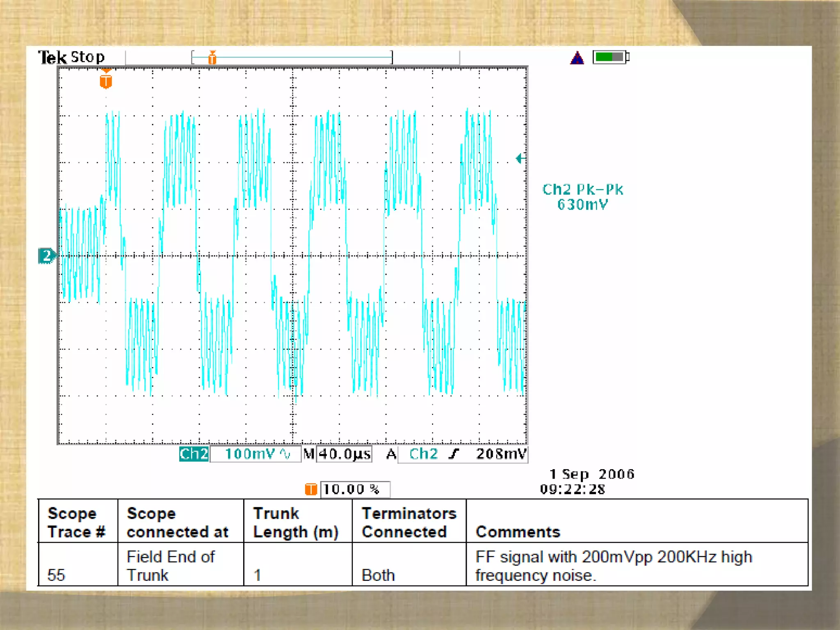Click the orange T icon beside 10.00 %
The height and width of the screenshot is (630, 840).
(x=311, y=489)
